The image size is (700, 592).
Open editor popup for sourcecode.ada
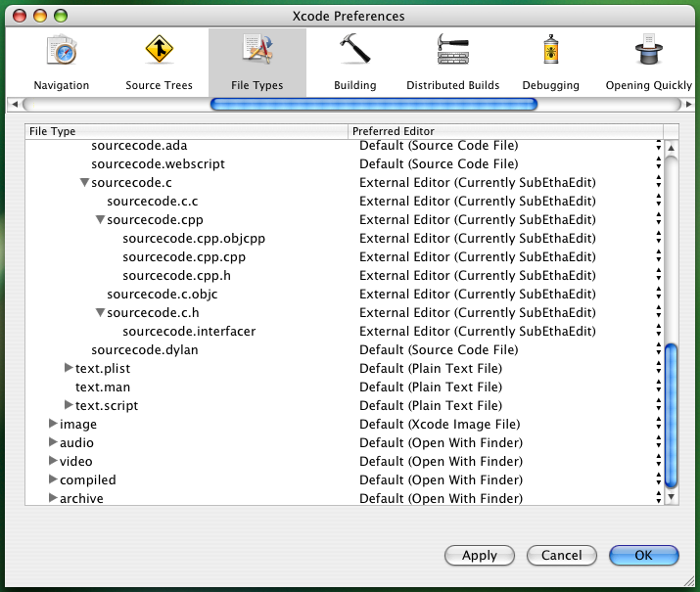click(x=659, y=146)
